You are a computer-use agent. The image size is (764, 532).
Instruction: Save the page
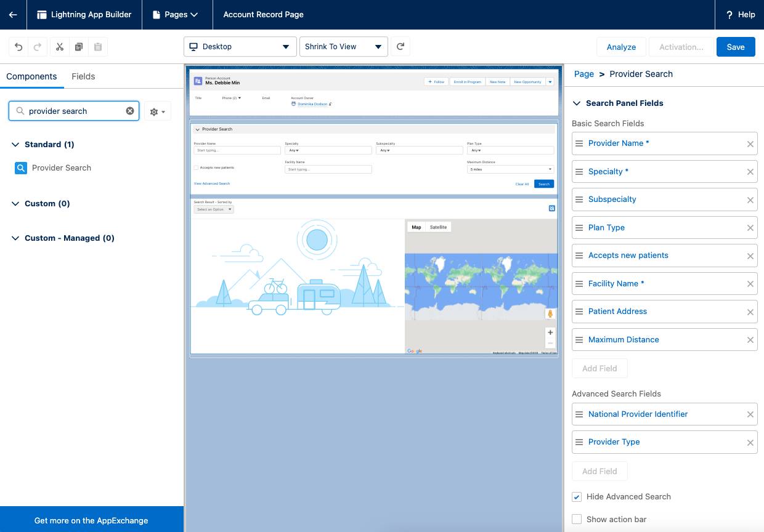click(736, 47)
